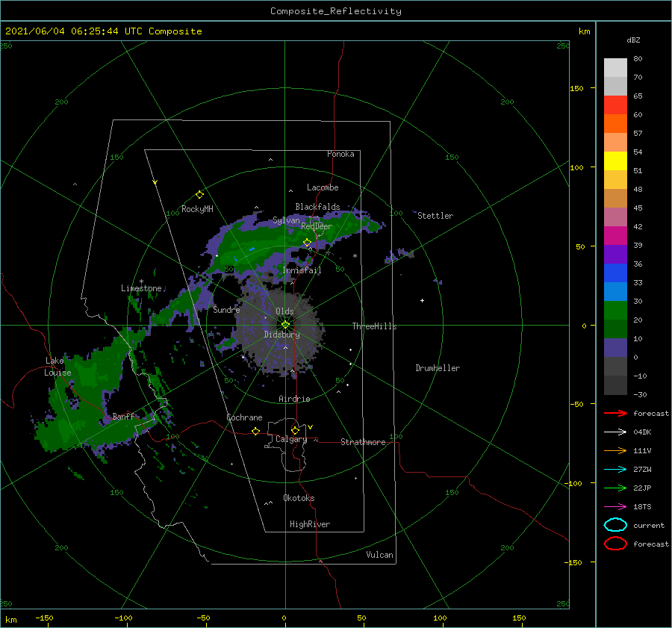Select the magenta 18TS arrow icon
Viewport: 672px width, 628px height.
point(615,507)
